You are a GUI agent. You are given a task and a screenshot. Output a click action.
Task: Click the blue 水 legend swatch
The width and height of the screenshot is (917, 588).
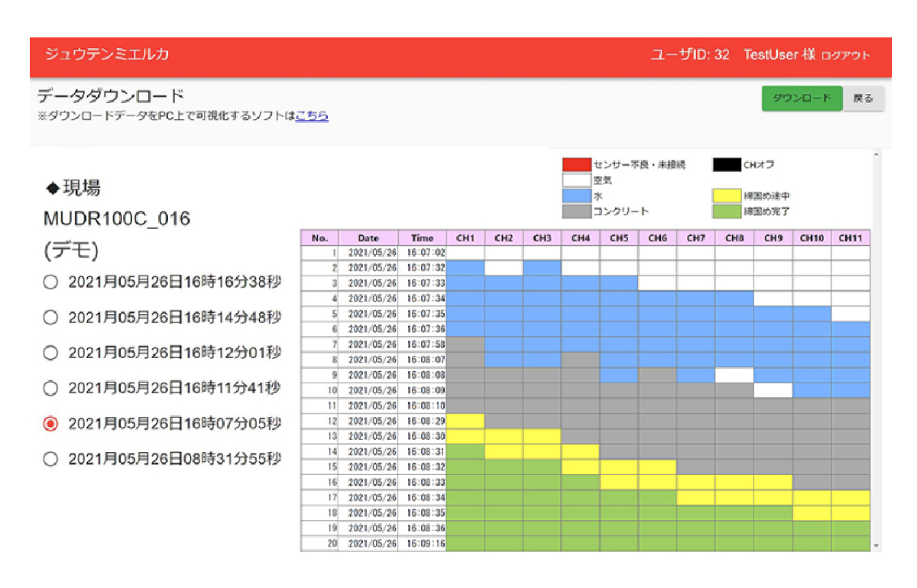(x=576, y=196)
